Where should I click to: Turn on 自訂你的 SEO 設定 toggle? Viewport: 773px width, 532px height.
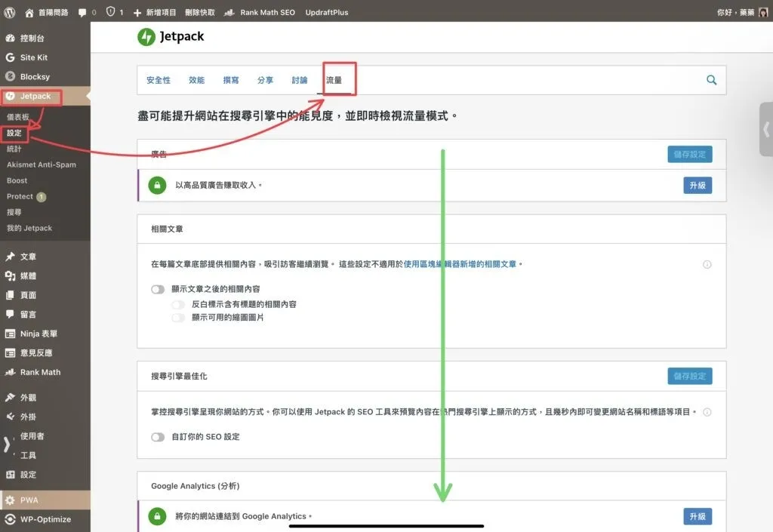click(158, 437)
